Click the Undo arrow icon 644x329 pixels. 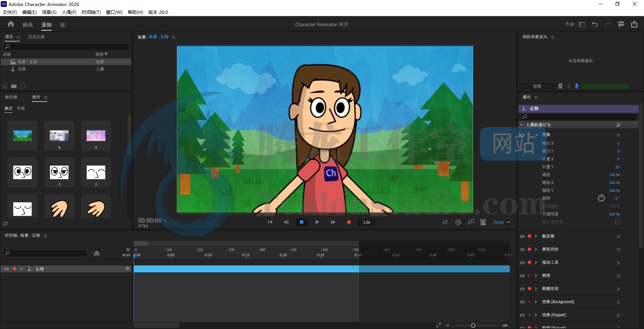[595, 24]
